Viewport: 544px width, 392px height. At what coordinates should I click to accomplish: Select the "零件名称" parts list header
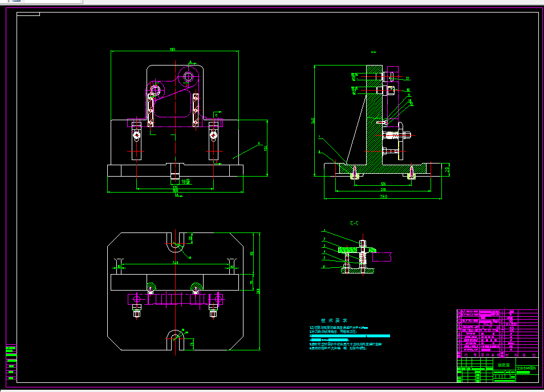tap(490, 355)
